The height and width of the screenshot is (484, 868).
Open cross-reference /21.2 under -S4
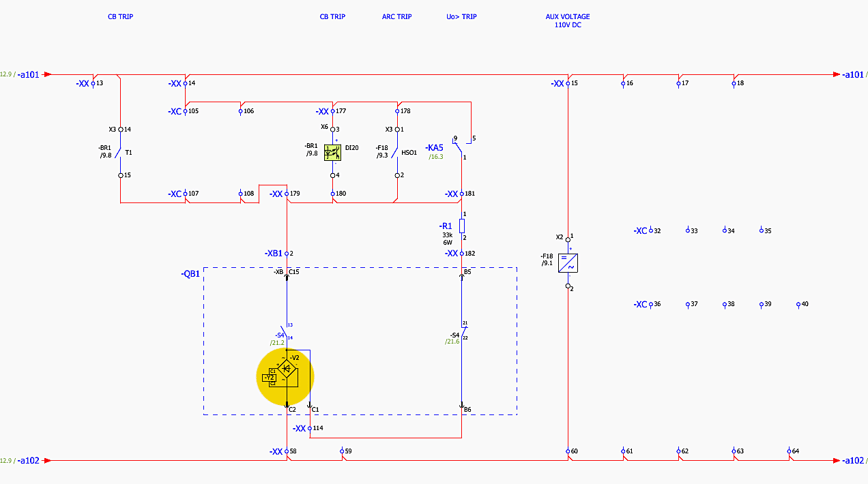click(278, 343)
